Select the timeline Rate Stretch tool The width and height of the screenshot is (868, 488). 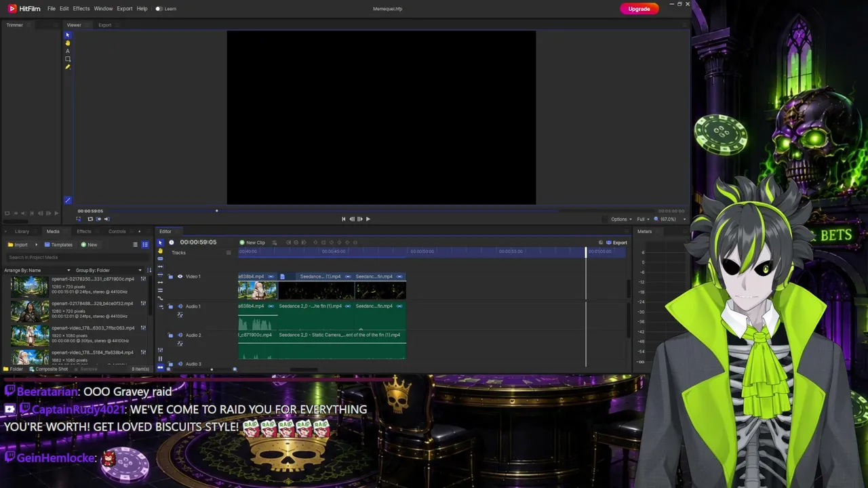[x=160, y=298]
